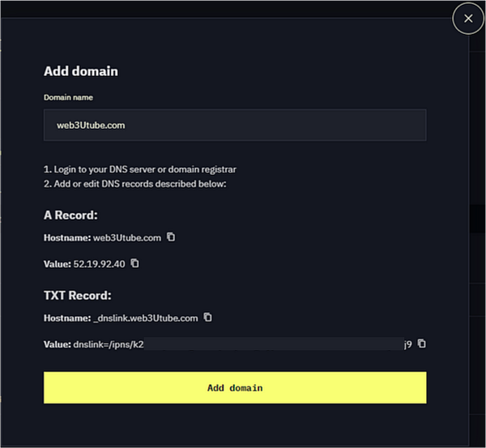This screenshot has height=448, width=486.
Task: Click the Add domain dialog heading
Action: pos(81,71)
